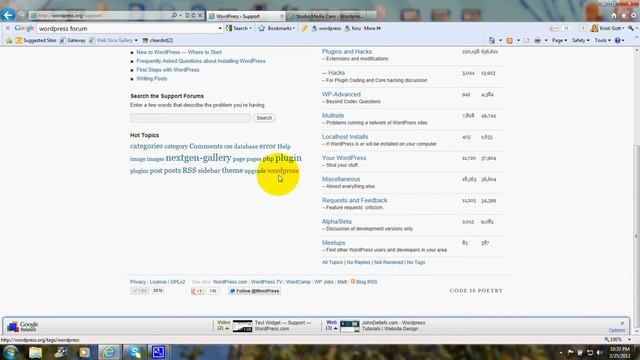Open the Alpha/Beta forum link
This screenshot has height=360, width=640.
coord(336,222)
